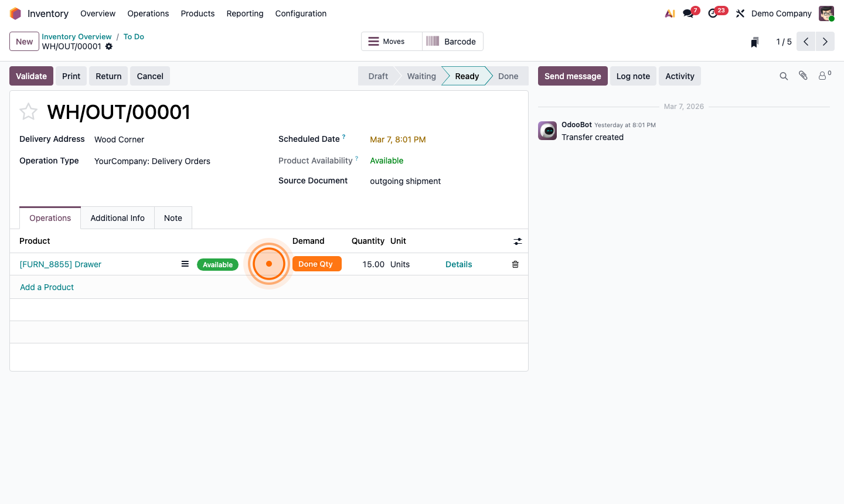Click the trash icon on Drawer line
This screenshot has width=844, height=504.
point(515,264)
